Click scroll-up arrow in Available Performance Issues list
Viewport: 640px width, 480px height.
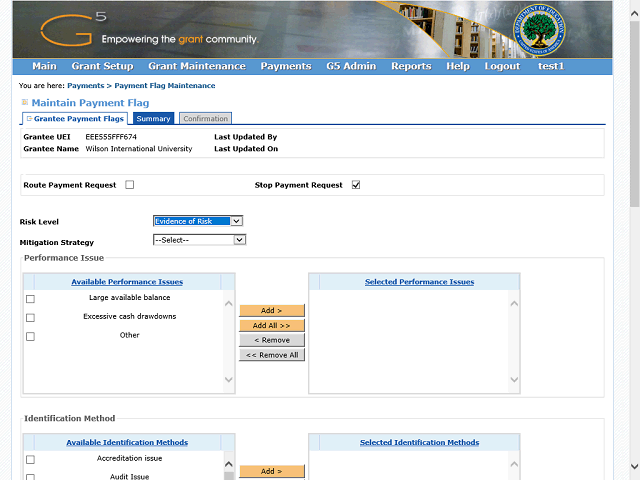point(228,304)
